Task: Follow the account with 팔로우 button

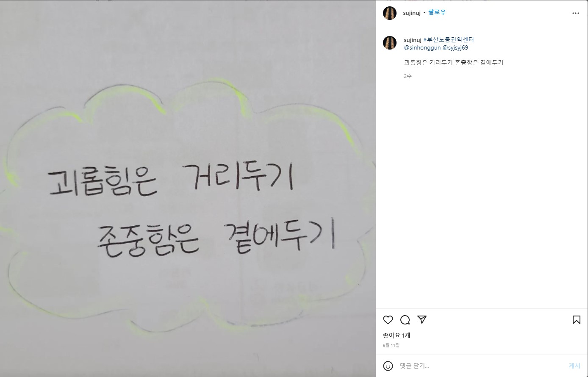Action: tap(437, 13)
